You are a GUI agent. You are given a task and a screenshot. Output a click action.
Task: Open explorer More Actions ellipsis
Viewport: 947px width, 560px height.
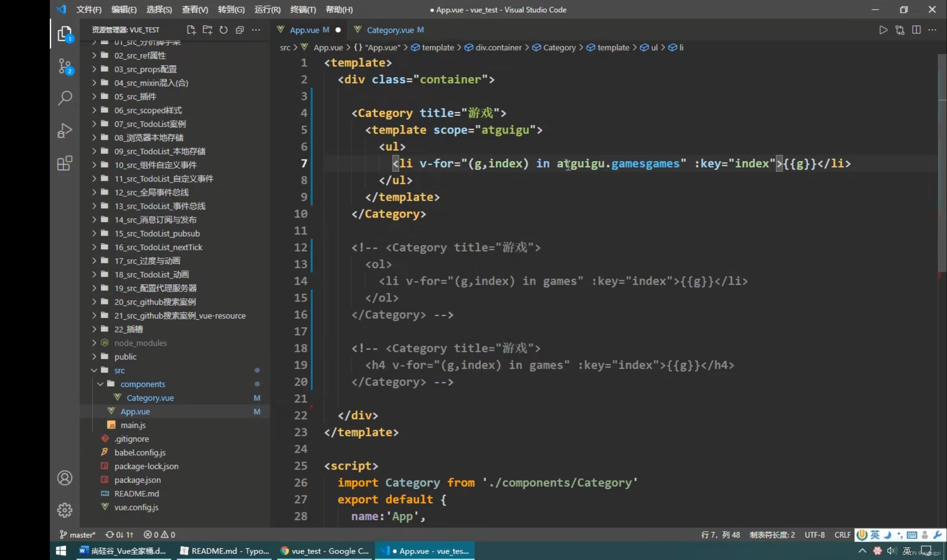coord(256,30)
